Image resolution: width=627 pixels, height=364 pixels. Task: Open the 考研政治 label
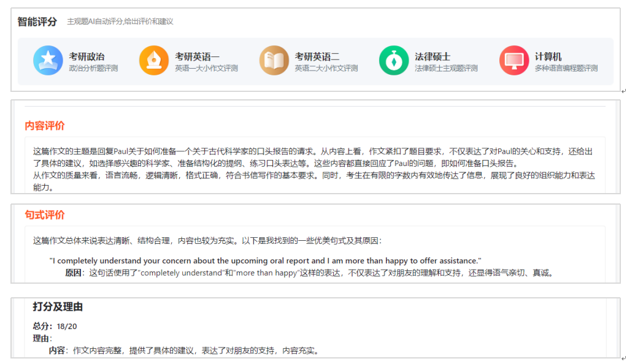(87, 56)
